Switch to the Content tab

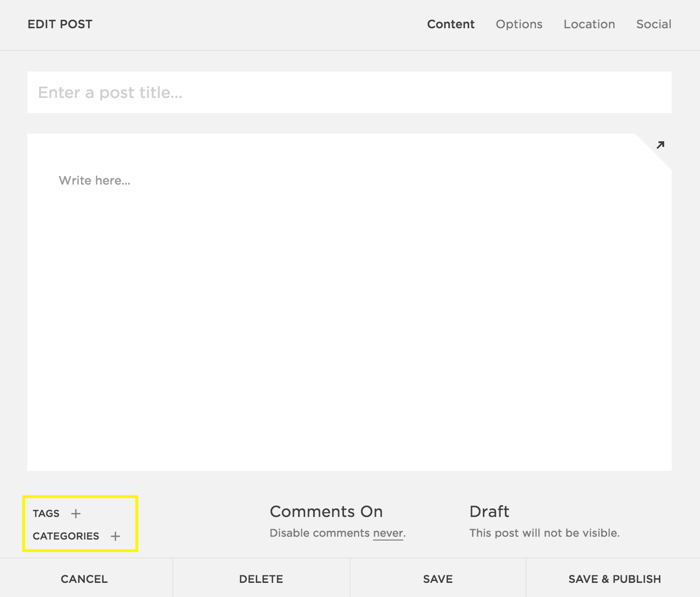[450, 24]
